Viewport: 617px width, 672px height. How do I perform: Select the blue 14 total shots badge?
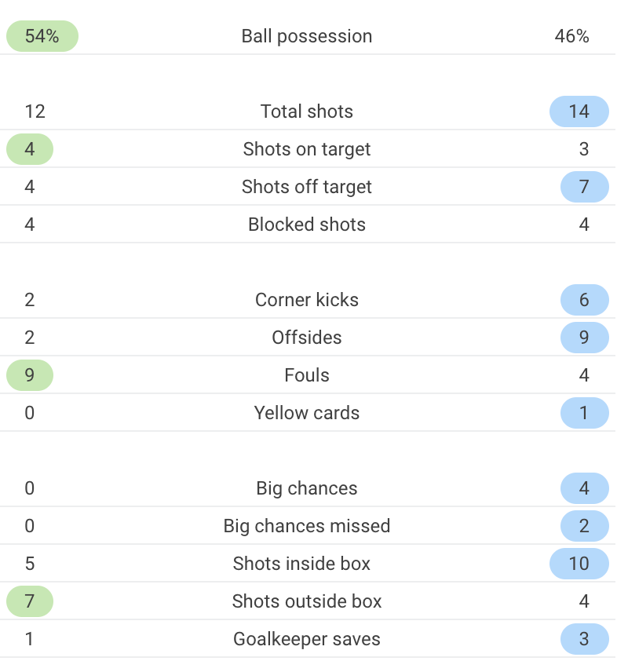coord(579,111)
